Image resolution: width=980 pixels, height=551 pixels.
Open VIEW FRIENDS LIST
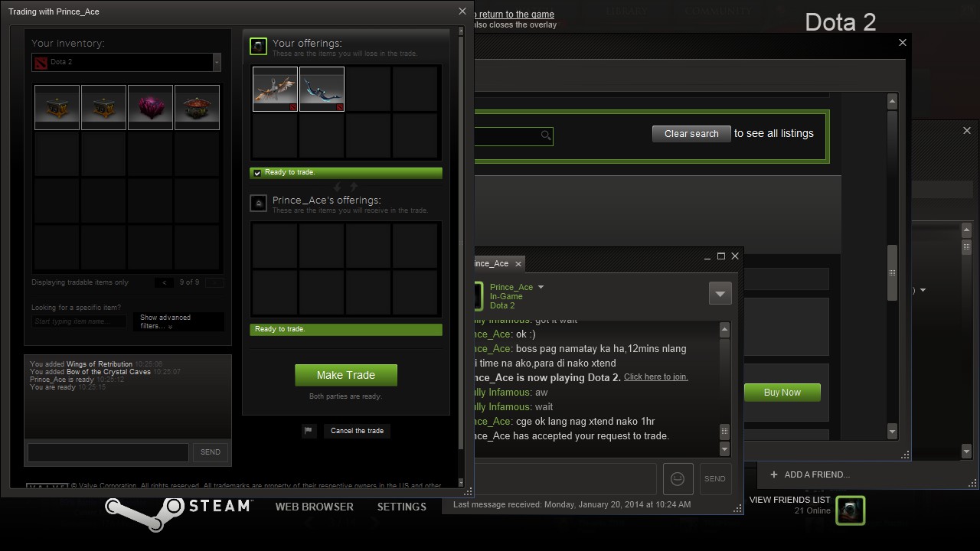pyautogui.click(x=790, y=500)
